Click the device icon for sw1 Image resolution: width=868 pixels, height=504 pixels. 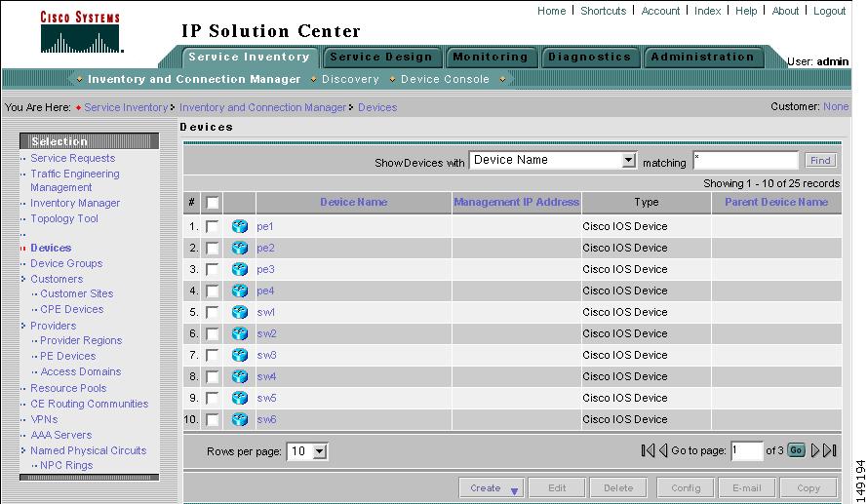click(x=240, y=312)
